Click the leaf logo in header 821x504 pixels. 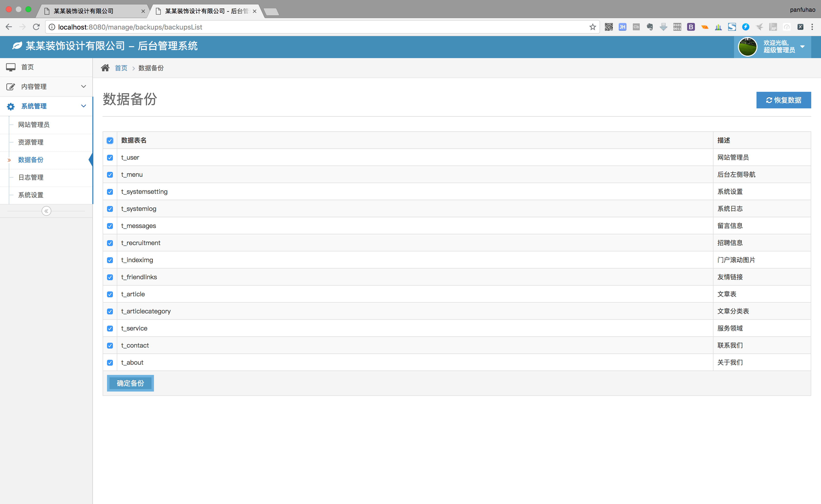tap(17, 46)
